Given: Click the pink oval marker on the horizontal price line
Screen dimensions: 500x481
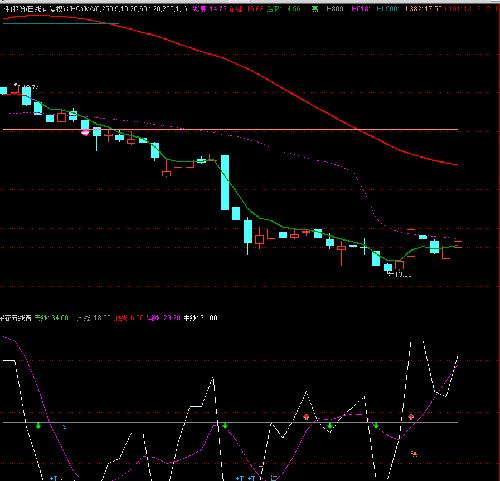Looking at the screenshot, I should (x=85, y=133).
